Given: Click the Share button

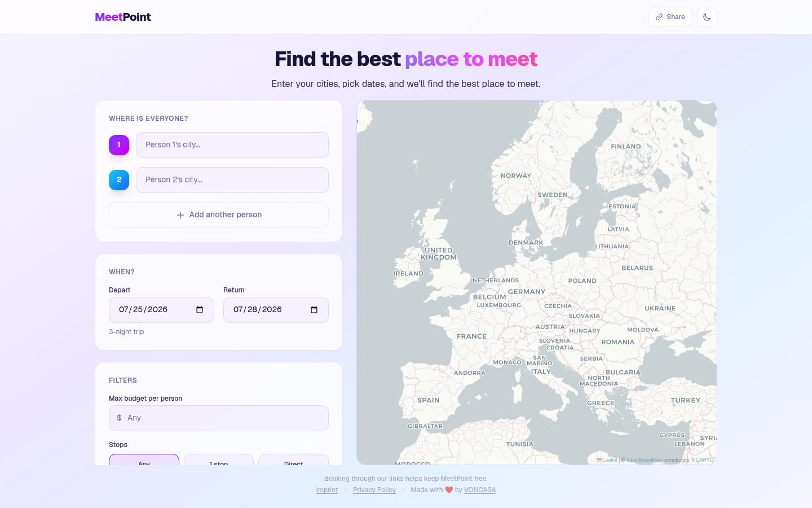Looking at the screenshot, I should tap(670, 17).
